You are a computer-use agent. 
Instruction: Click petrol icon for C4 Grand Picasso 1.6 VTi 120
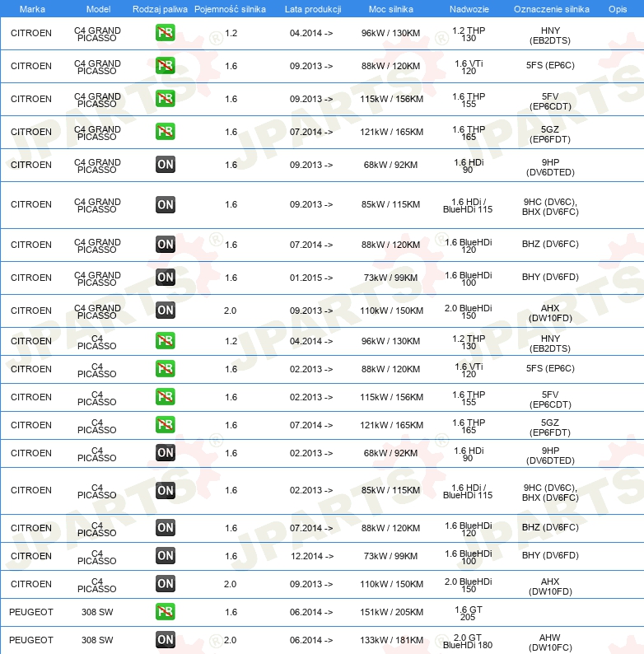click(x=166, y=66)
